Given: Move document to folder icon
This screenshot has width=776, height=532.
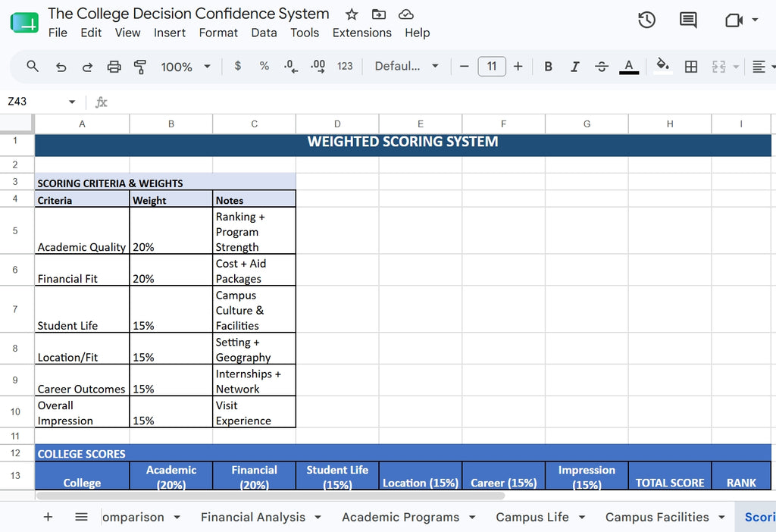Looking at the screenshot, I should coord(379,14).
